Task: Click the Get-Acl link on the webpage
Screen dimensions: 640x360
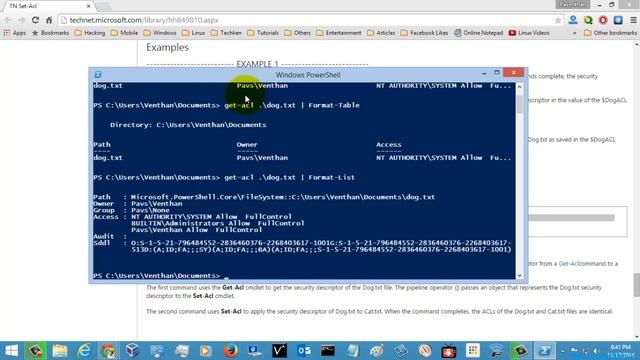Action: pyautogui.click(x=569, y=264)
